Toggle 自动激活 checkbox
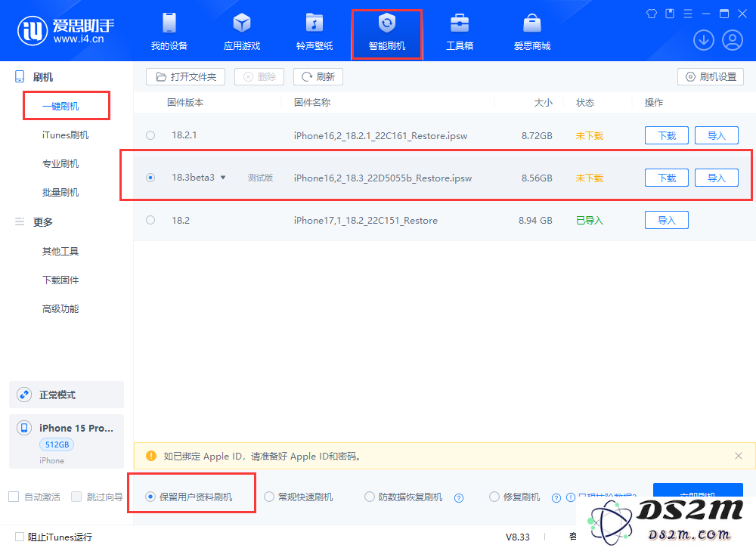Image resolution: width=756 pixels, height=548 pixels. point(14,497)
